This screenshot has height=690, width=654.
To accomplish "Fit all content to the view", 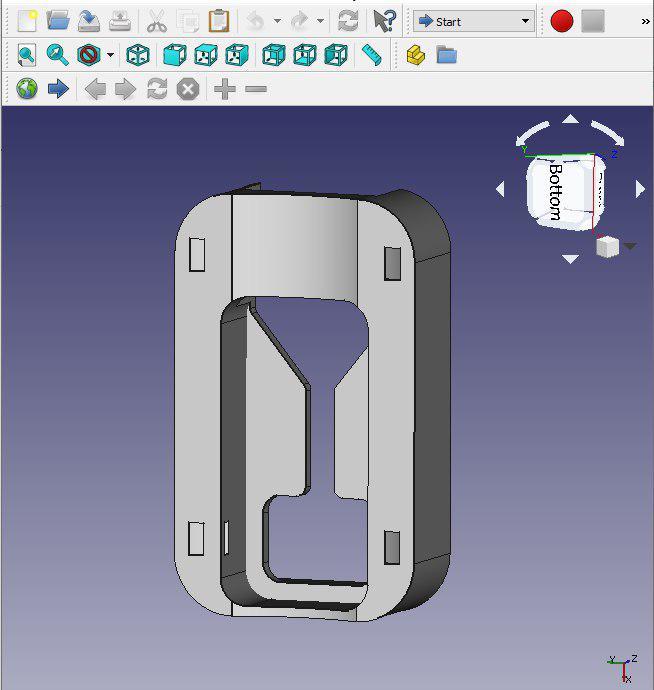I will (26, 55).
